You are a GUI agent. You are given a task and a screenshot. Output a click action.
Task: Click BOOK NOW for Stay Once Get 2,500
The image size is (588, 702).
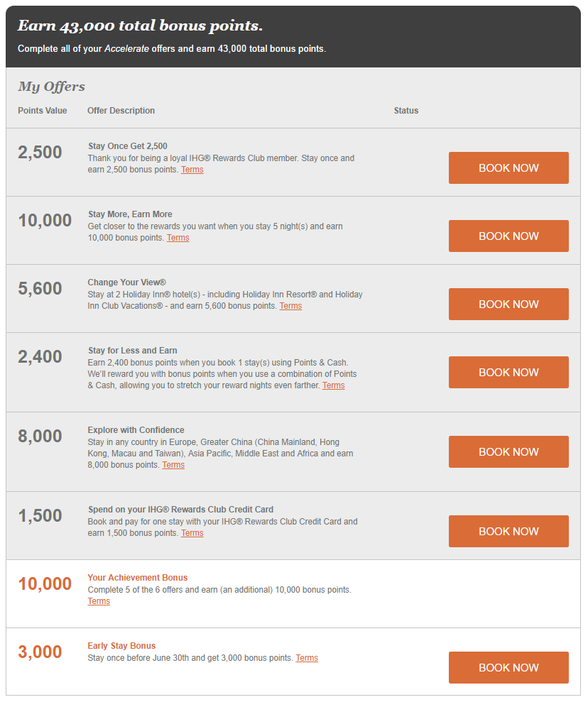coord(508,168)
